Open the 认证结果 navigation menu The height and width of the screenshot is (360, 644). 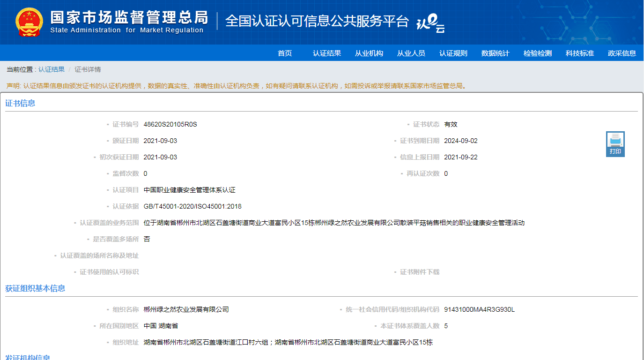327,53
